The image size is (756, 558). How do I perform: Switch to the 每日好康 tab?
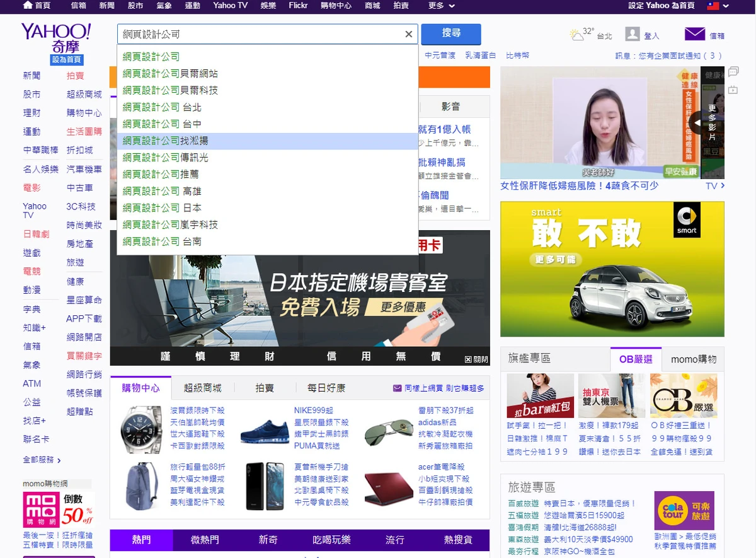[326, 388]
